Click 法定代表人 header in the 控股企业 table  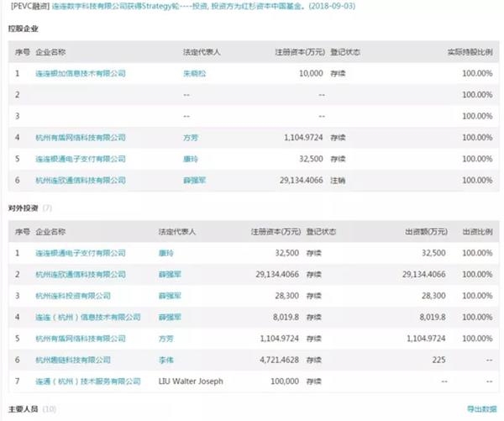[x=202, y=52]
